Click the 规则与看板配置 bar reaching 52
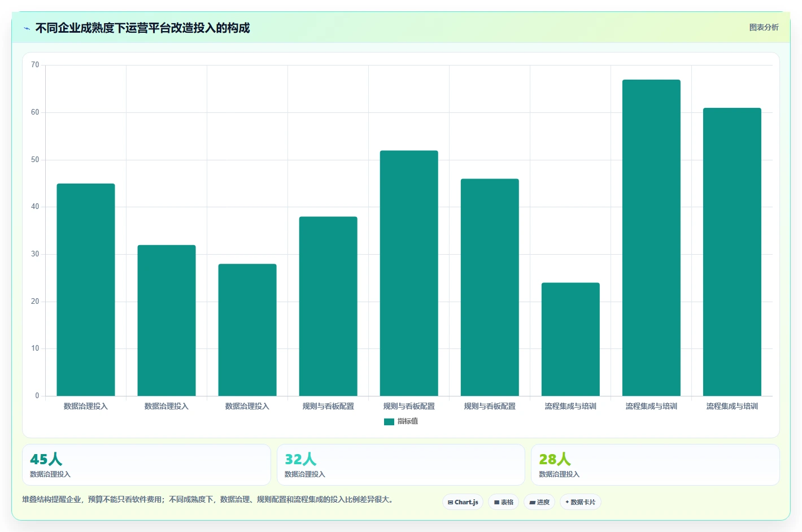 [x=409, y=273]
